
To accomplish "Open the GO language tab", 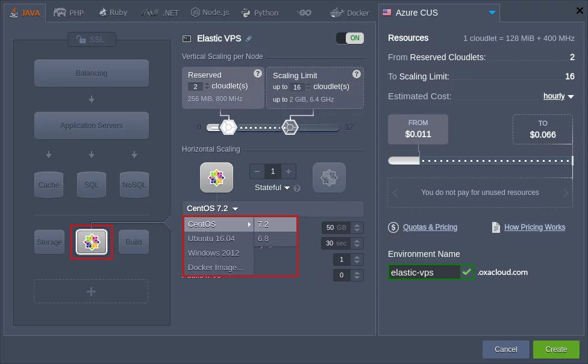I will pyautogui.click(x=304, y=13).
